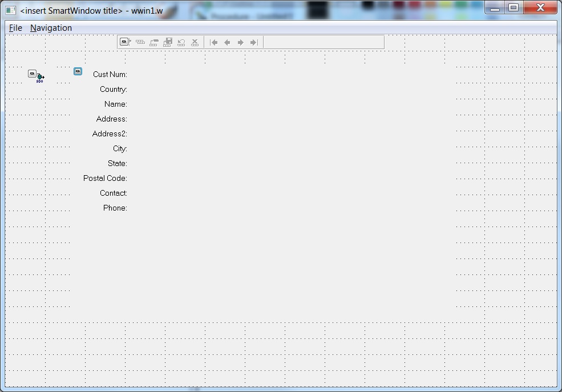Click the Phone label

115,208
